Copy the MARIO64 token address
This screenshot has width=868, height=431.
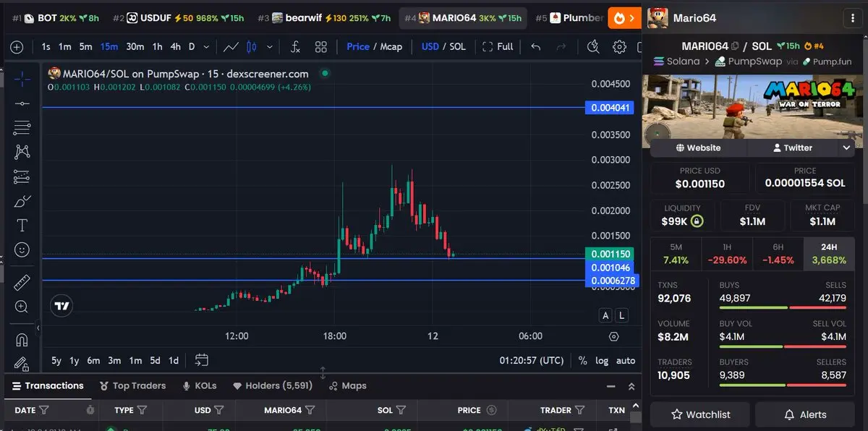tap(735, 46)
